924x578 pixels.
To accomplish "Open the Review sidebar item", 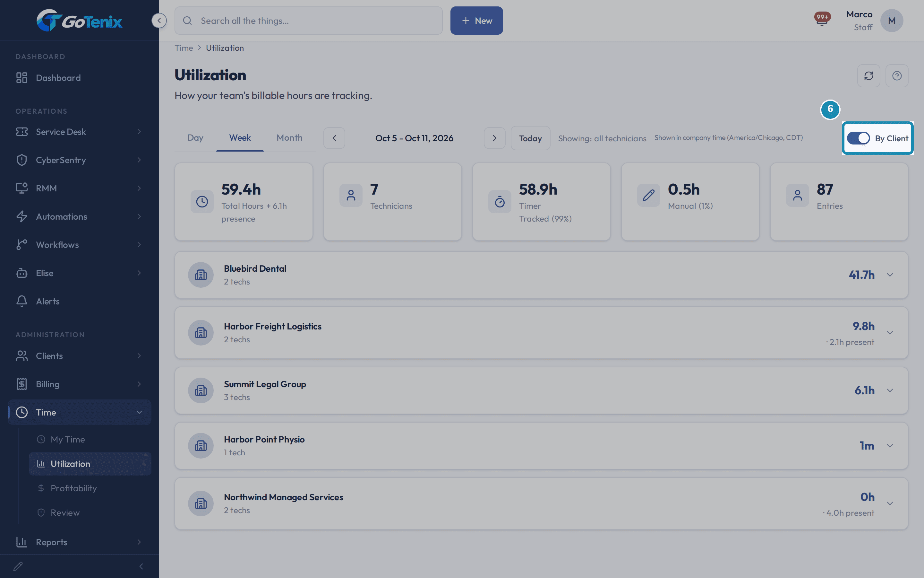I will 90,512.
